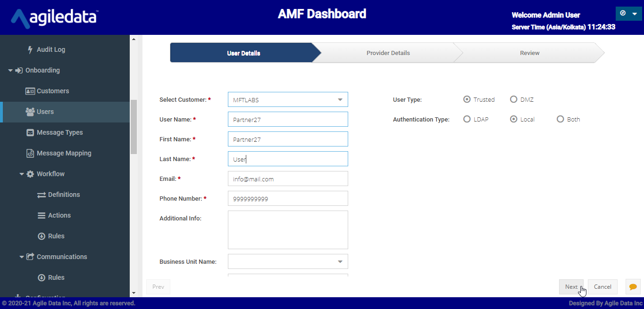Click into the Additional Info text area
The height and width of the screenshot is (309, 644).
coord(288,229)
